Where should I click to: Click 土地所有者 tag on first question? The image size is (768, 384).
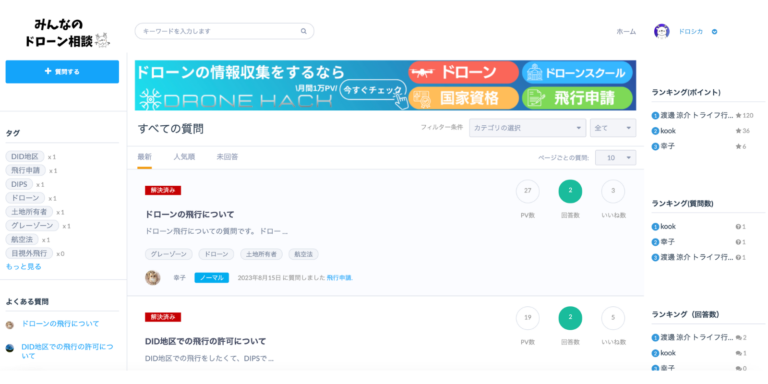[261, 254]
